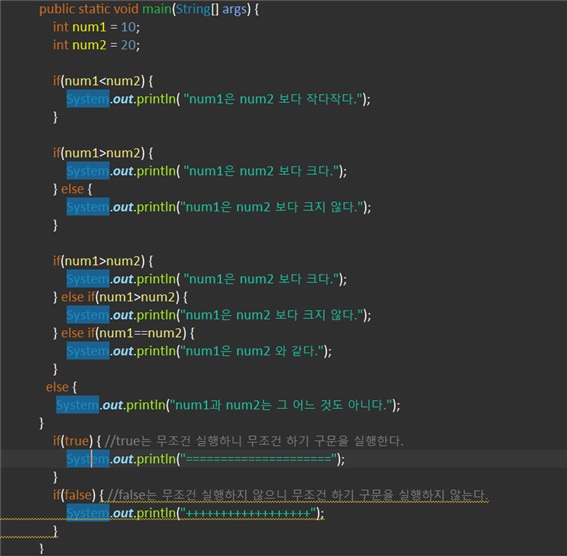Click the 'else if(num1==num2)' line
Screen dimensions: 567x556
(x=128, y=333)
